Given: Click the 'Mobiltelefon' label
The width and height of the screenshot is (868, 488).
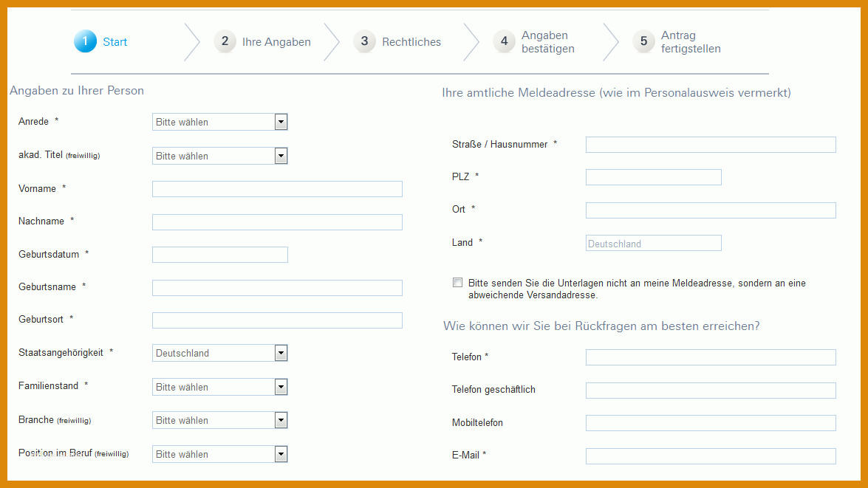Looking at the screenshot, I should click(477, 423).
